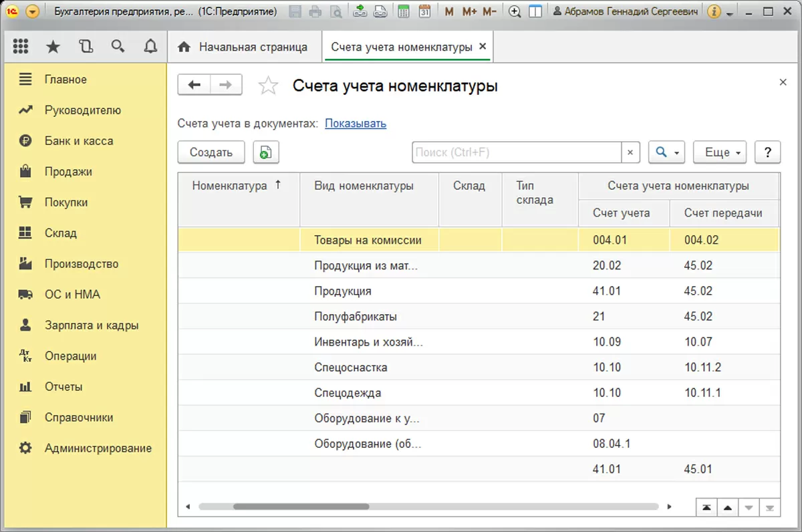Switch to the Начальная страница tab
This screenshot has width=802, height=532.
[x=244, y=47]
